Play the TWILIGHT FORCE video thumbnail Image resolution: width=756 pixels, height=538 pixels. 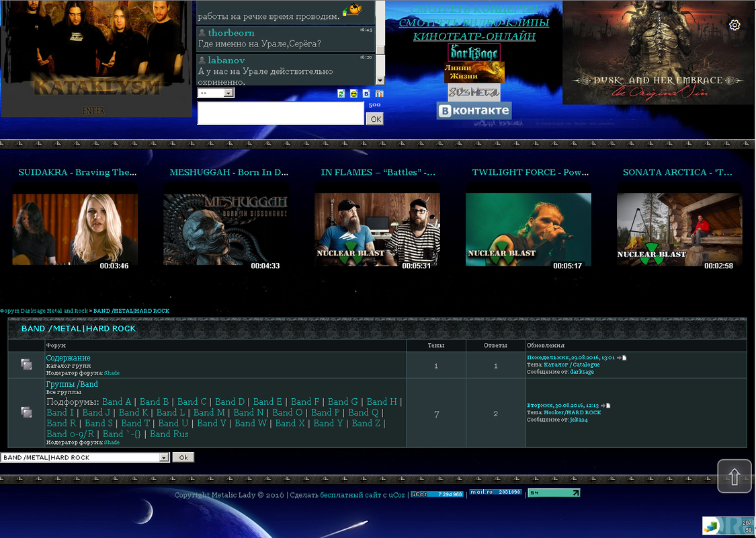(528, 230)
